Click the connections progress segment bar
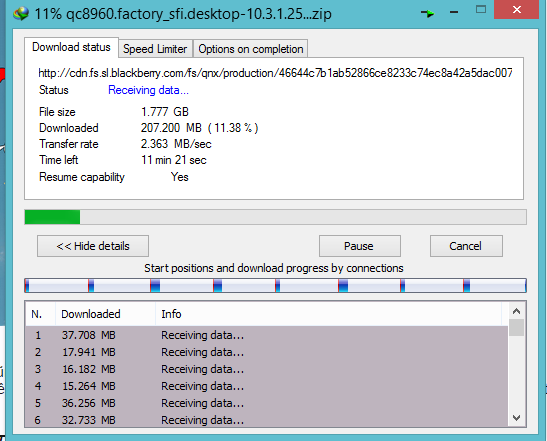This screenshot has height=441, width=547. click(275, 285)
